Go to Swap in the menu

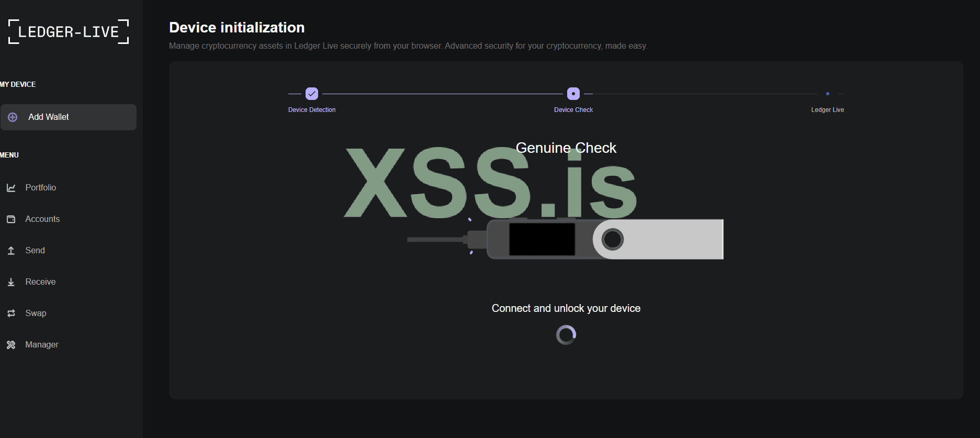(36, 313)
